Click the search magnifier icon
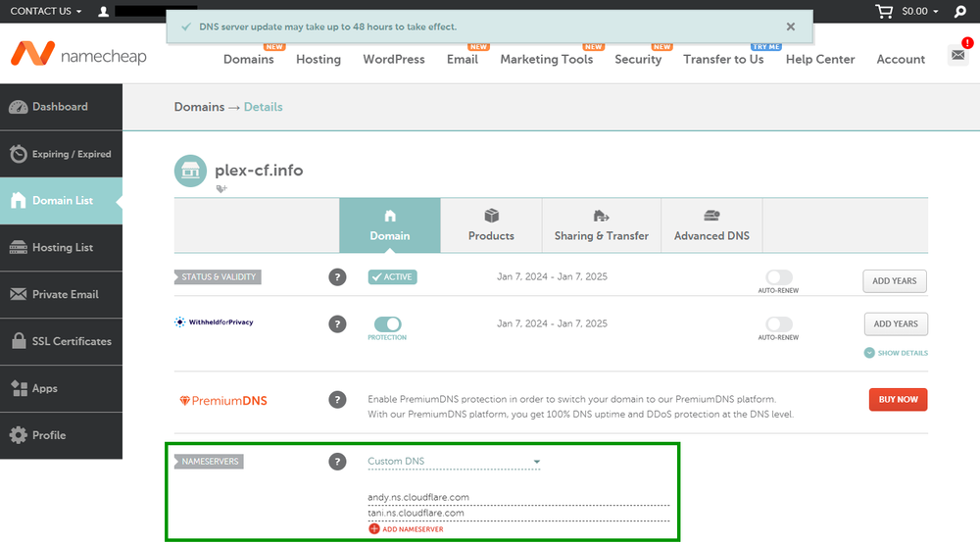The width and height of the screenshot is (980, 544). [960, 11]
